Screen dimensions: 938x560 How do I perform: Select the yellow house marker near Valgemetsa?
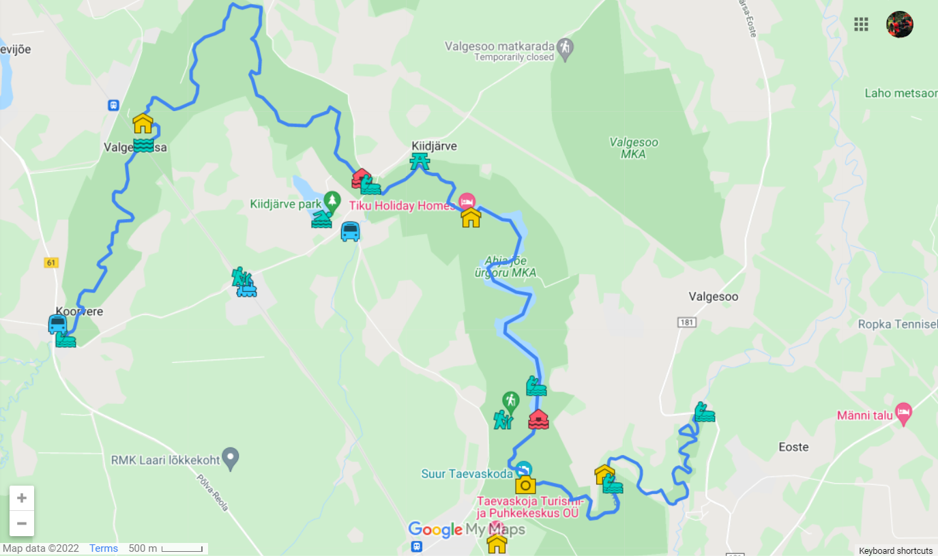(143, 123)
